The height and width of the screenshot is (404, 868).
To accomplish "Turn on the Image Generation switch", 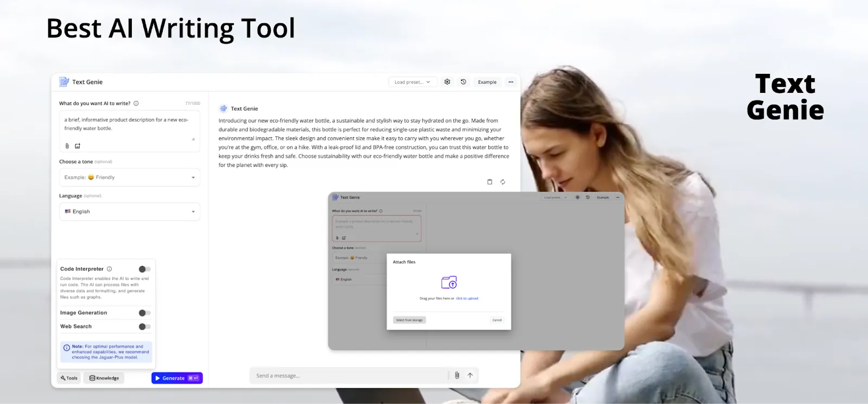I will (144, 313).
